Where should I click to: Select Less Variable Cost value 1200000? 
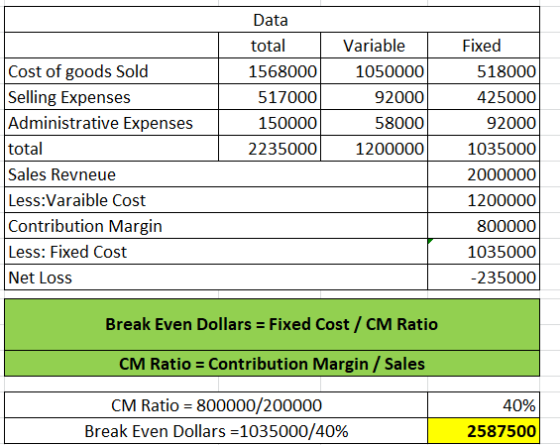[x=483, y=200]
